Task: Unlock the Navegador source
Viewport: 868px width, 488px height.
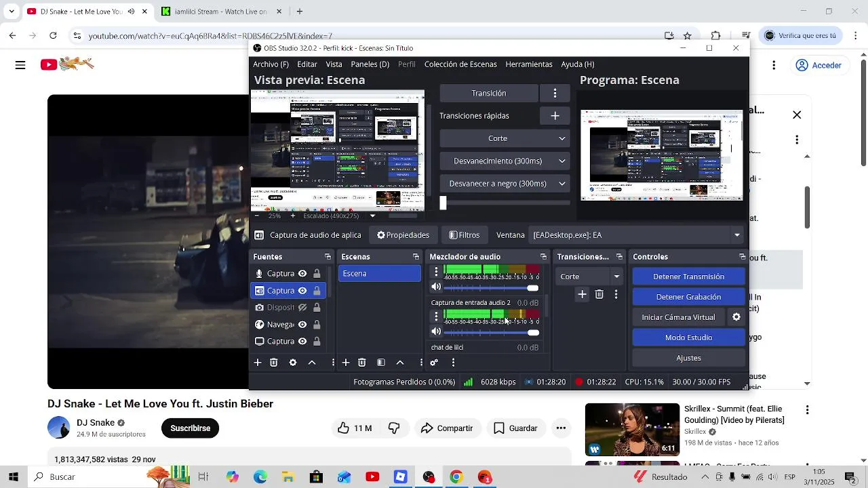Action: coord(317,325)
